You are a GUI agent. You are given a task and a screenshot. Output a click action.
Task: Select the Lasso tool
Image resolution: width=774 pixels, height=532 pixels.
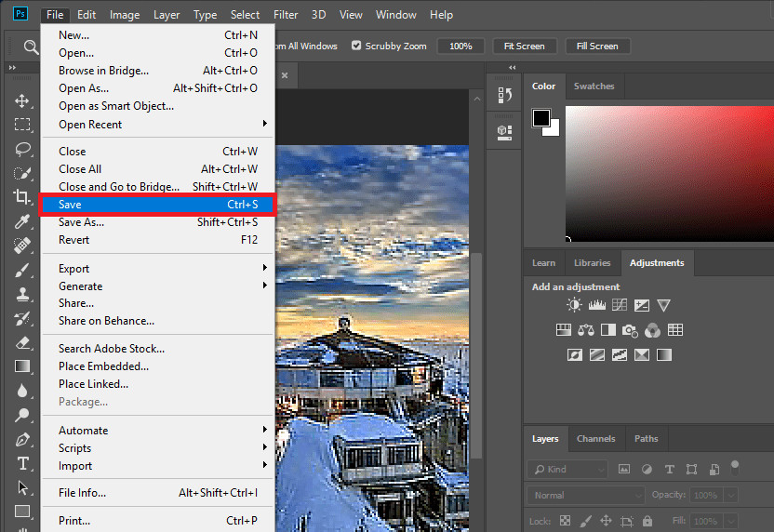pos(22,149)
